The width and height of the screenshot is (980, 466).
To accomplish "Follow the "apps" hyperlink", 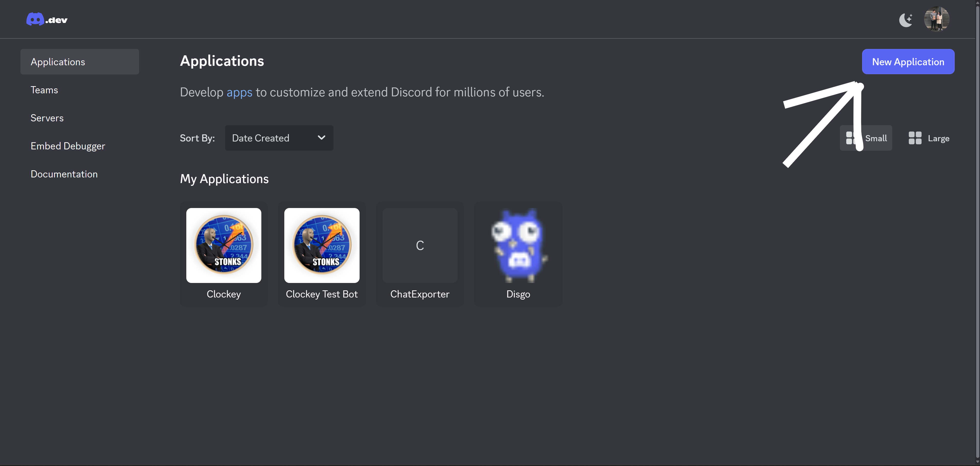I will click(x=239, y=92).
